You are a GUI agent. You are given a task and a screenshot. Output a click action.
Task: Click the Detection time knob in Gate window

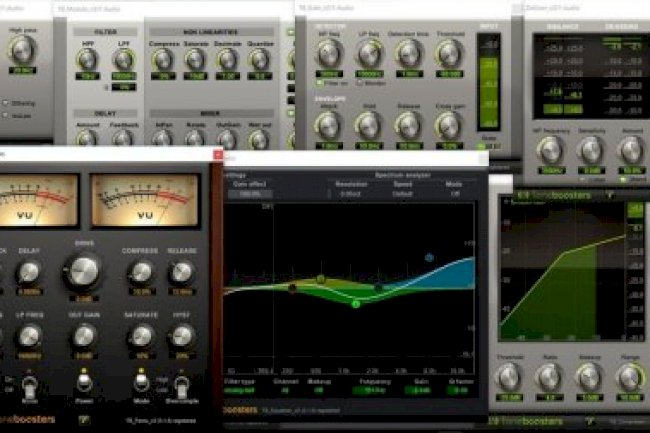[408, 54]
